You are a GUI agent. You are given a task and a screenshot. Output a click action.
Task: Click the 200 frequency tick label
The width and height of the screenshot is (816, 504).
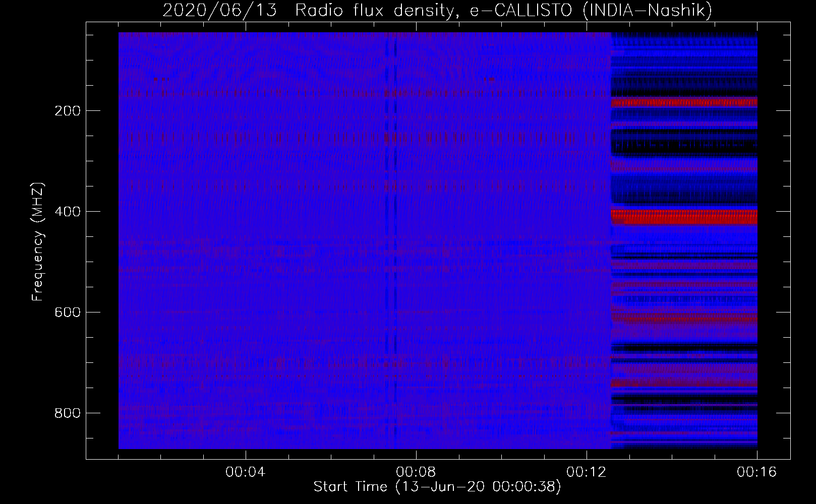[68, 111]
